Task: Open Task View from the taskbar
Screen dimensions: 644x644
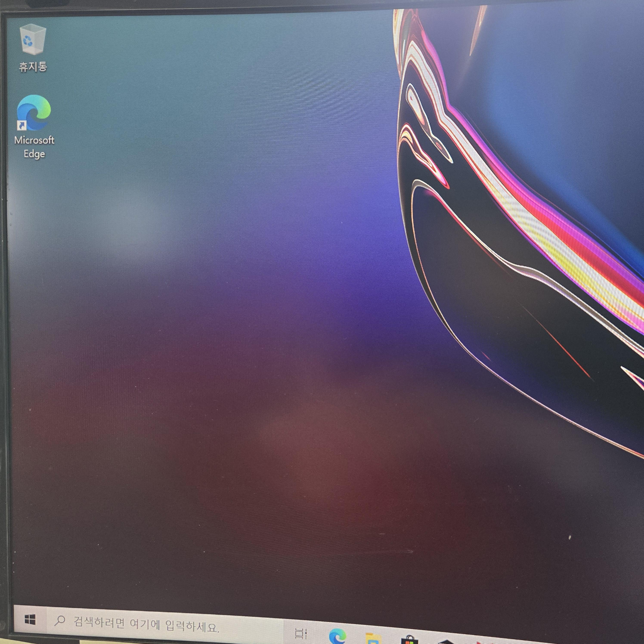Action: [301, 633]
